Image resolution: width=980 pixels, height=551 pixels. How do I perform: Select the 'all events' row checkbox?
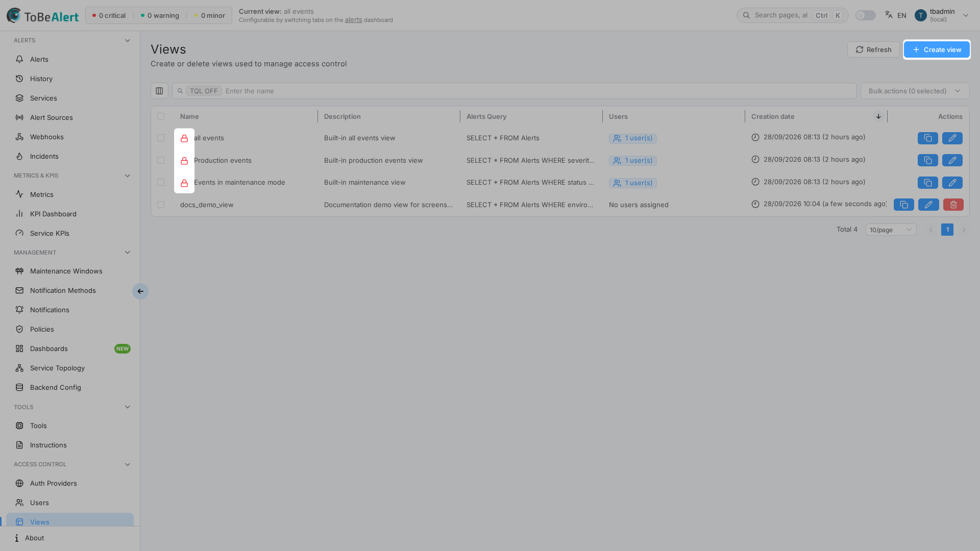[x=161, y=138]
